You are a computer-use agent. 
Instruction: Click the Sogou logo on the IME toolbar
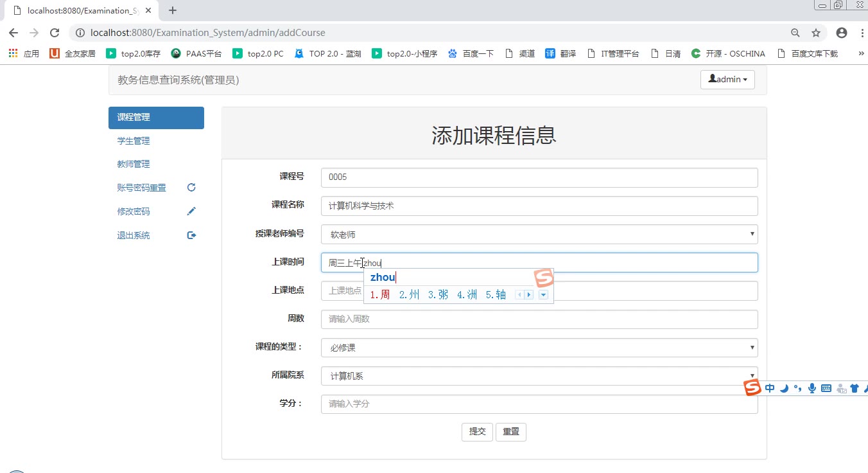[x=752, y=388]
